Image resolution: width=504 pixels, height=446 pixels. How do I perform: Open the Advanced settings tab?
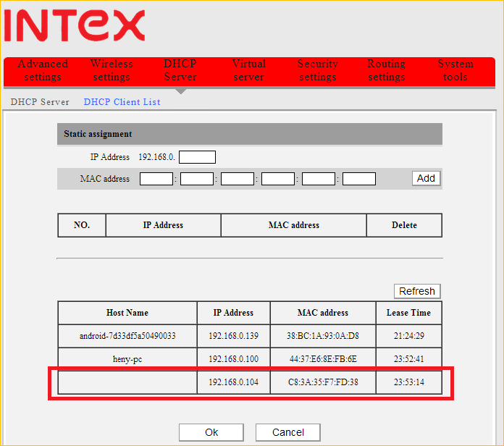pyautogui.click(x=43, y=70)
